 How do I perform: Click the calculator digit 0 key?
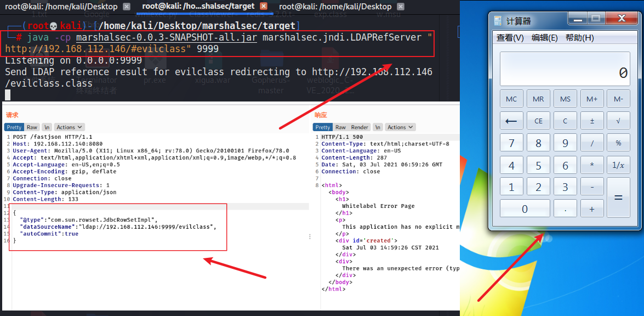click(525, 209)
